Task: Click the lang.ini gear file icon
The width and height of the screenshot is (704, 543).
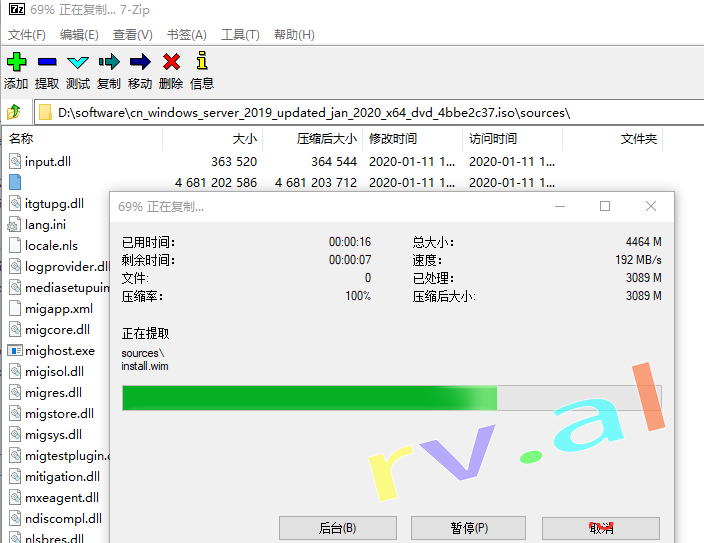Action: [14, 225]
